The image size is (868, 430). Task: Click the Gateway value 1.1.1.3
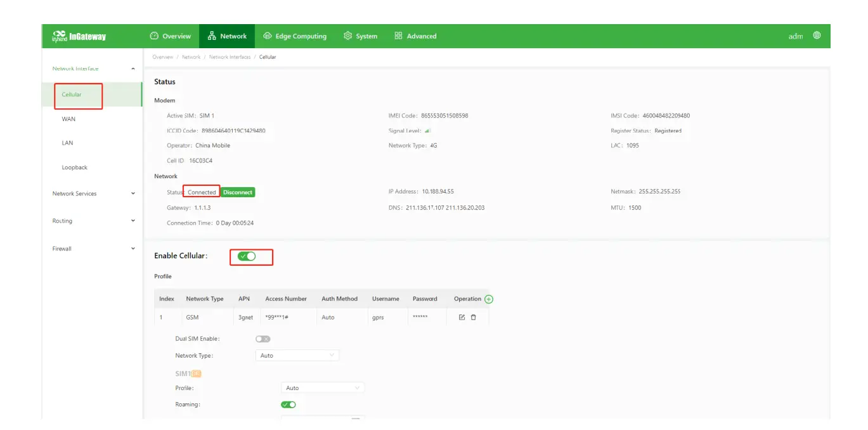[202, 208]
